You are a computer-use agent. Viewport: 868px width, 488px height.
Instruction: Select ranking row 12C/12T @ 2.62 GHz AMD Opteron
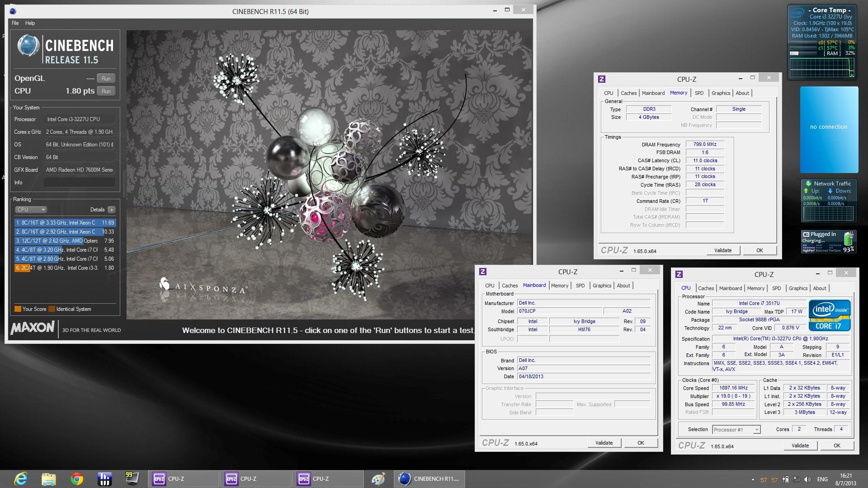tap(65, 241)
